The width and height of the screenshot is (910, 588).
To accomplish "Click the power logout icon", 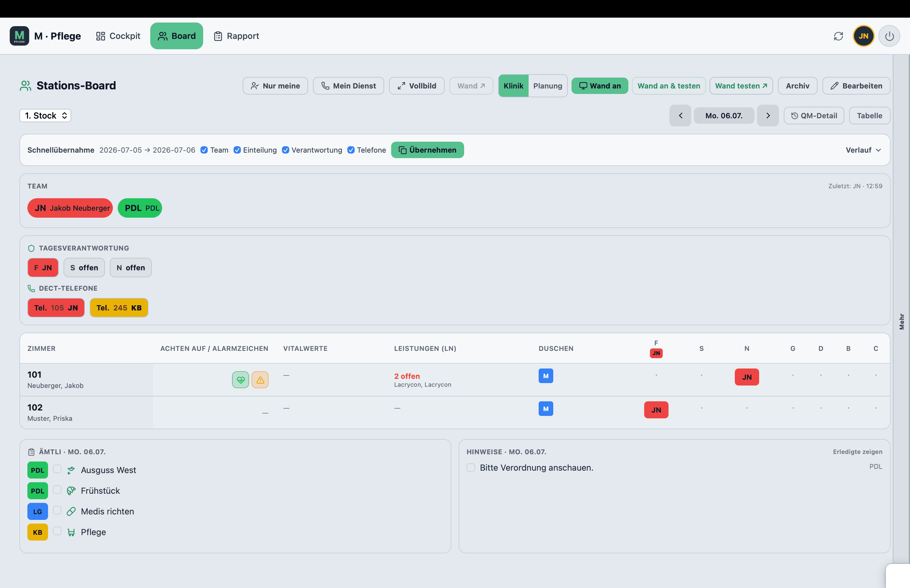I will click(x=889, y=36).
